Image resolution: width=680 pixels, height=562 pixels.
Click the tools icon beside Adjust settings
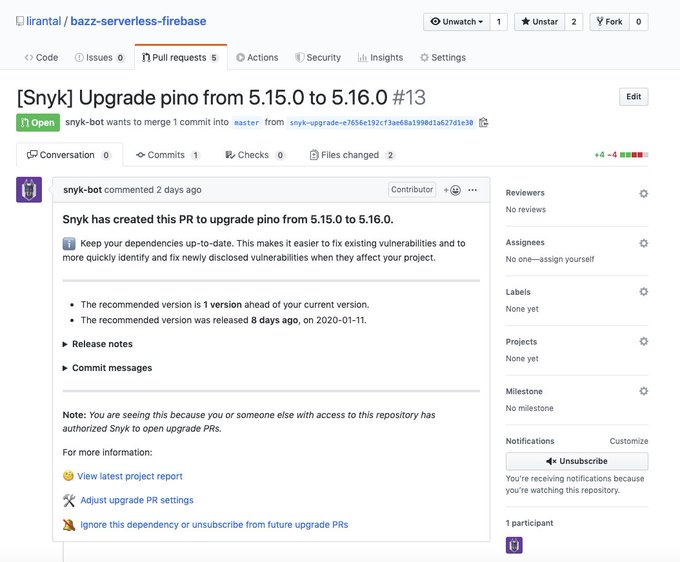click(69, 500)
